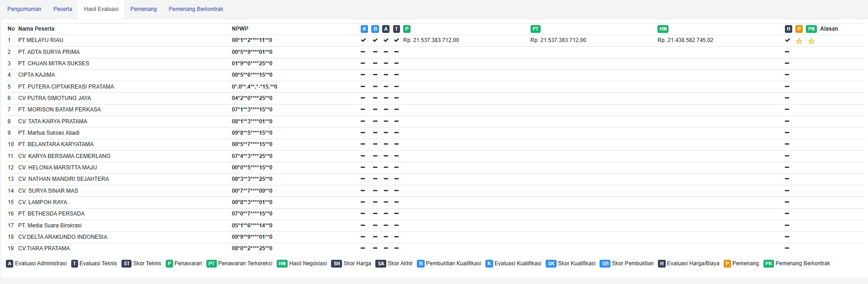Click the orange P badge in table header
The image size is (868, 284).
[799, 29]
